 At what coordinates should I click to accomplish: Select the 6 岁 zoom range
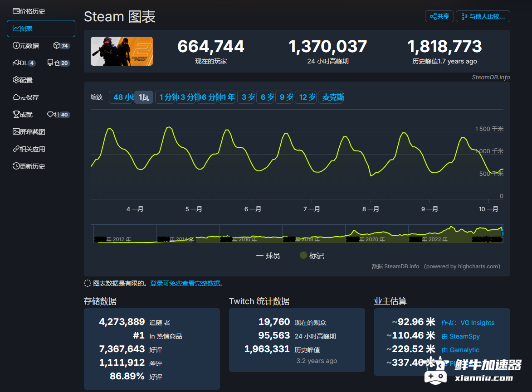(x=265, y=97)
